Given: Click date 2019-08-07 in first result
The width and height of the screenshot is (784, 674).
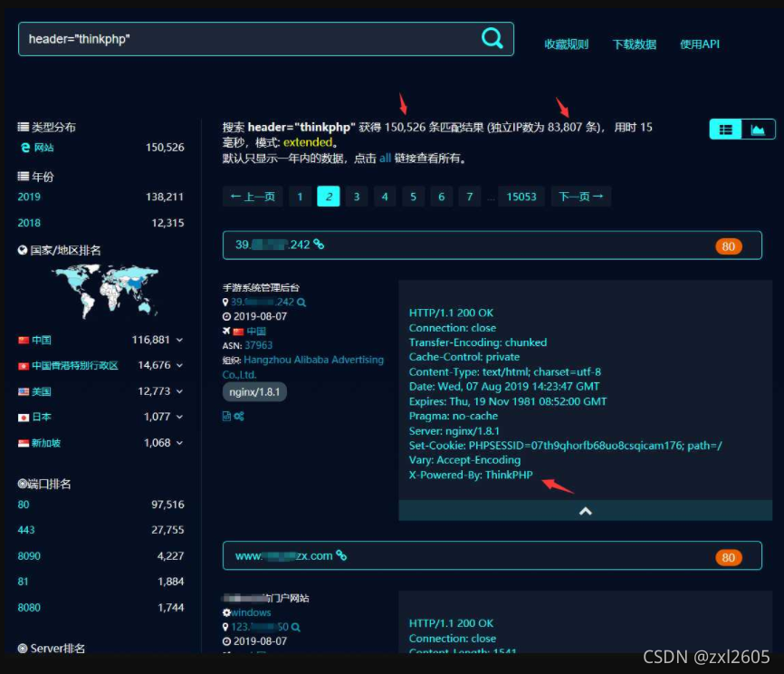Looking at the screenshot, I should point(260,316).
